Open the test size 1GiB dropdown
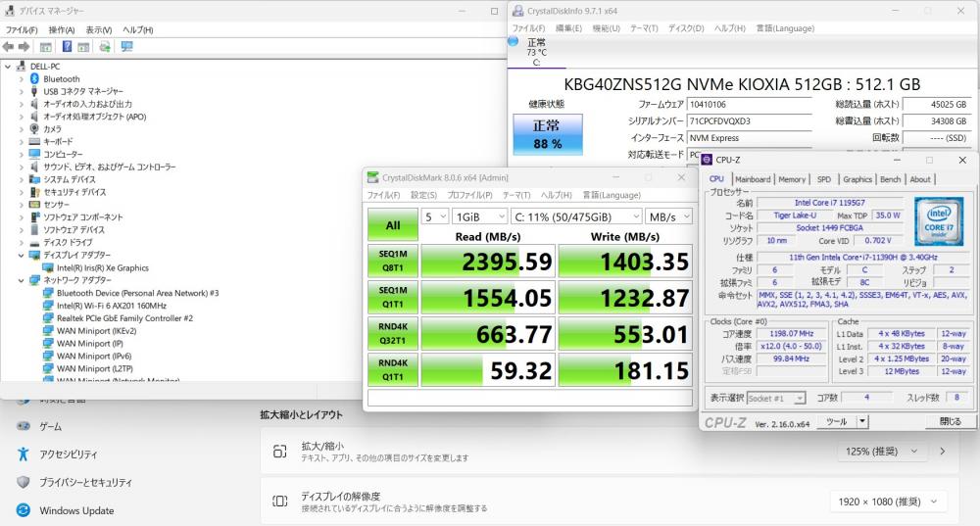Viewport: 980px width, 526px height. [x=479, y=216]
